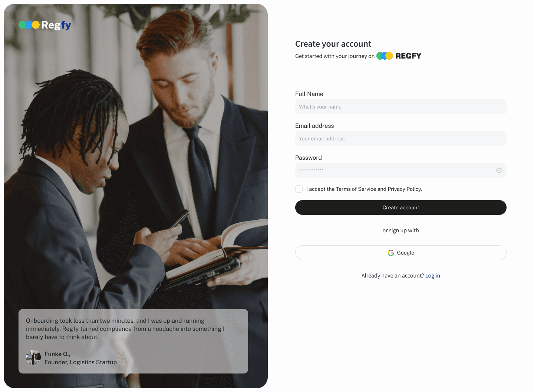Select the Full Name label

309,94
